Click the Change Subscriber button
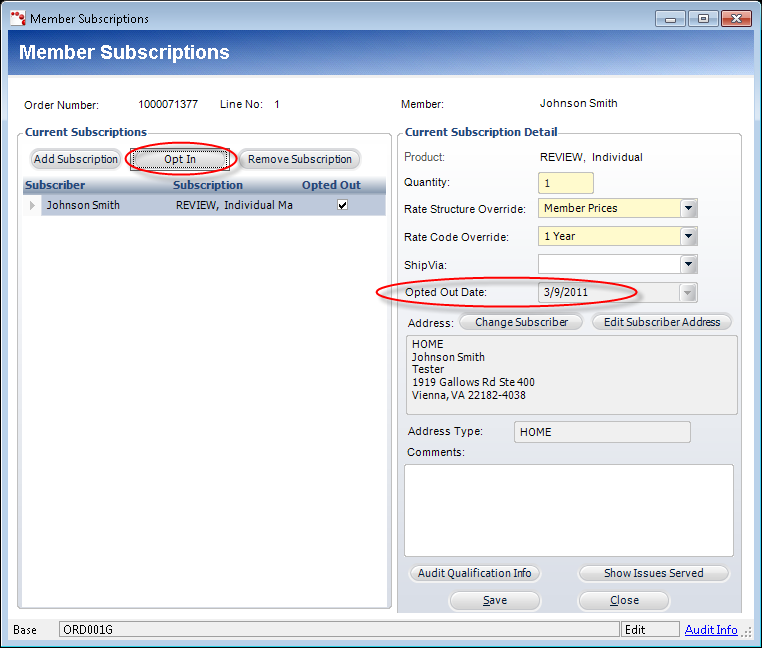Screen dimensions: 762x648 [x=521, y=322]
